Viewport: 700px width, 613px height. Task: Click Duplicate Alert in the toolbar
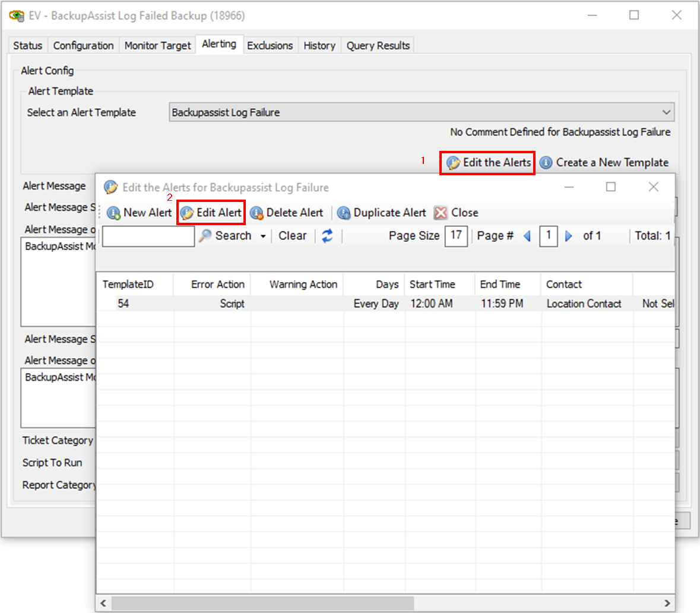(x=382, y=213)
